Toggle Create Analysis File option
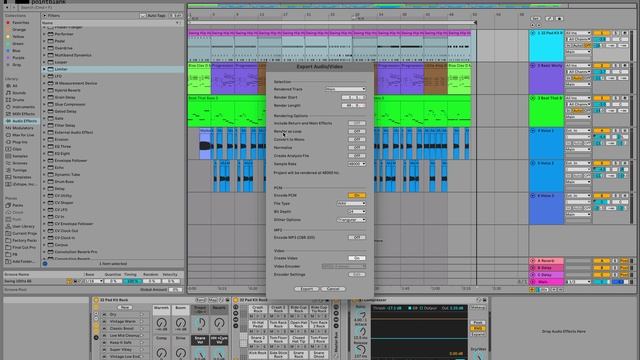 [x=357, y=156]
